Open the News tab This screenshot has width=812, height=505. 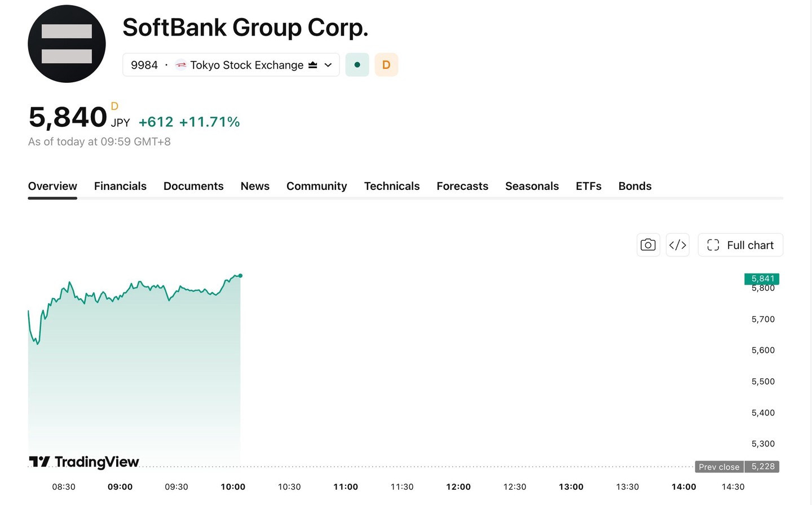click(255, 186)
